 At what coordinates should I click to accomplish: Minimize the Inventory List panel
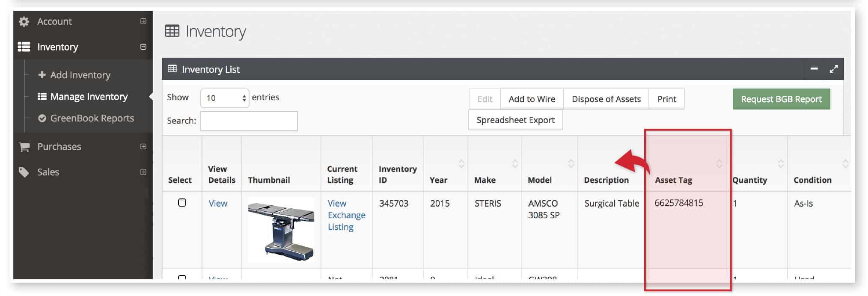(x=814, y=69)
